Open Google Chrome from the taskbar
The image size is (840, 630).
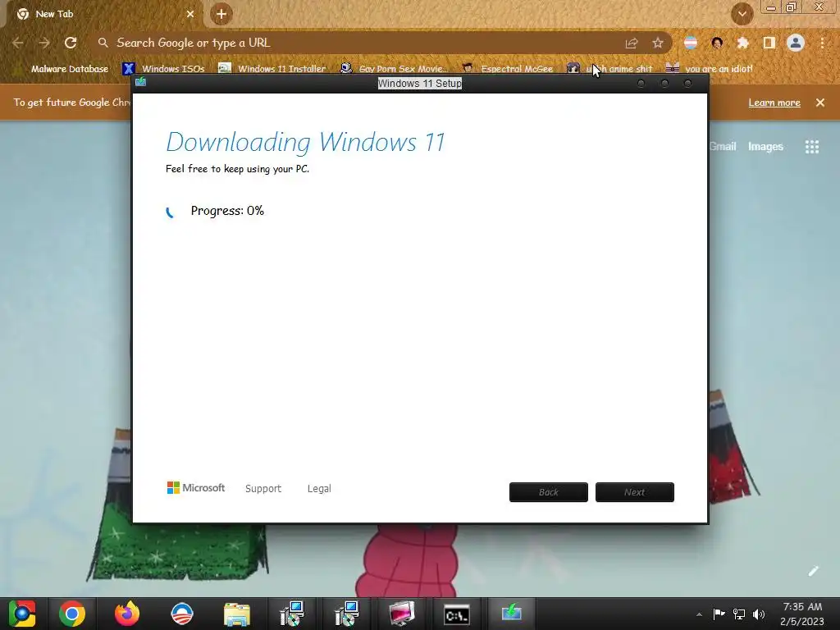click(x=72, y=614)
